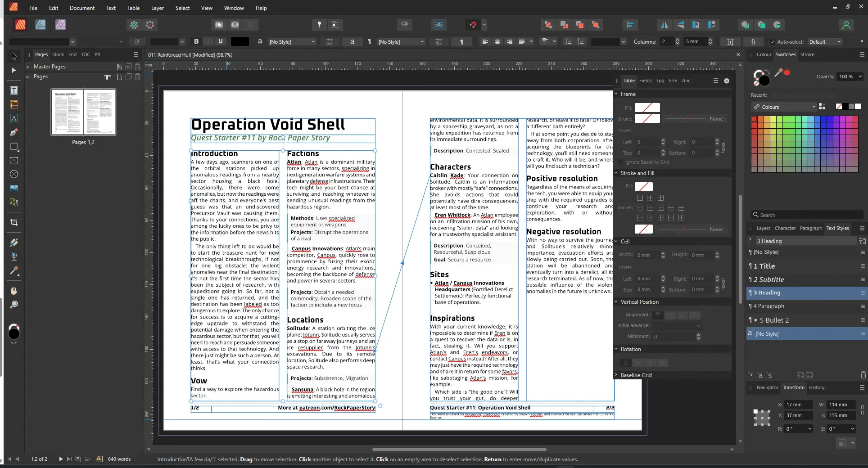
Task: Collapse the Stroke and Fill section
Action: click(616, 173)
